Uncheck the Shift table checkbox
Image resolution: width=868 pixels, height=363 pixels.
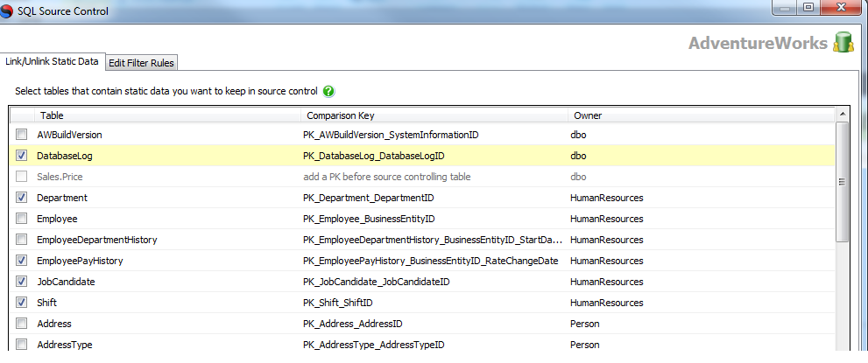point(22,303)
